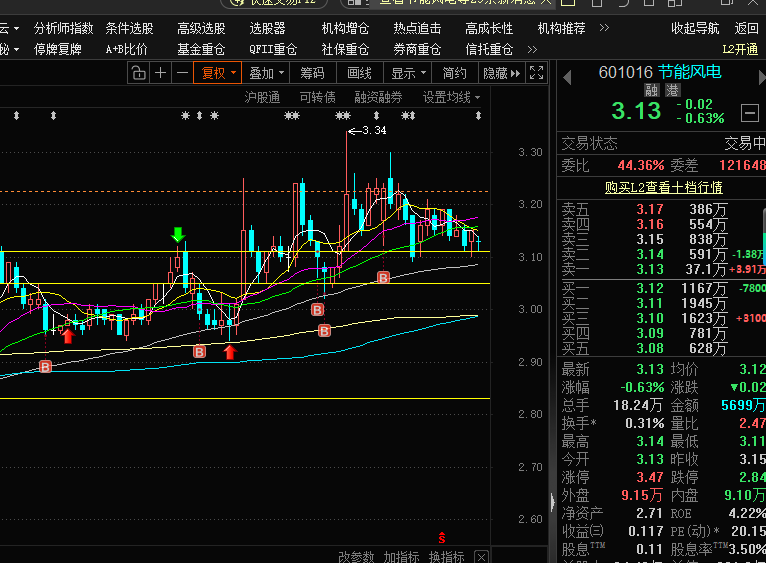
Task: Open 选股器 menu item
Action: (x=267, y=28)
